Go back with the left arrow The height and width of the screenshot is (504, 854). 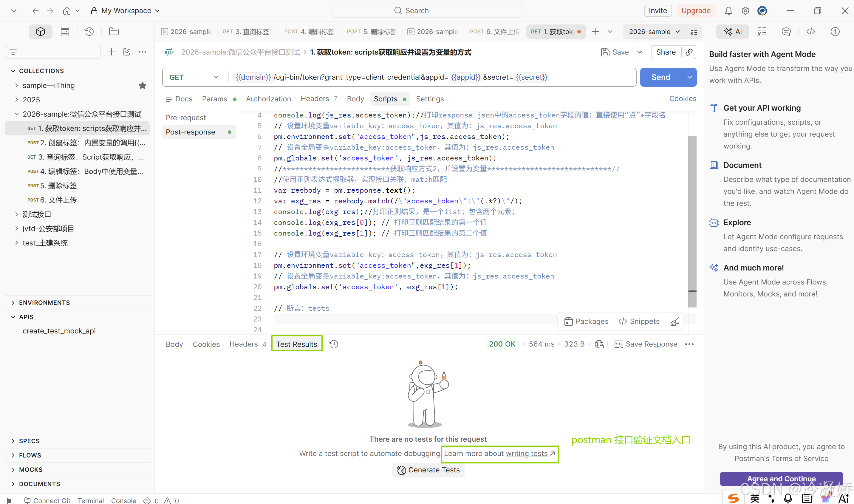click(x=35, y=11)
